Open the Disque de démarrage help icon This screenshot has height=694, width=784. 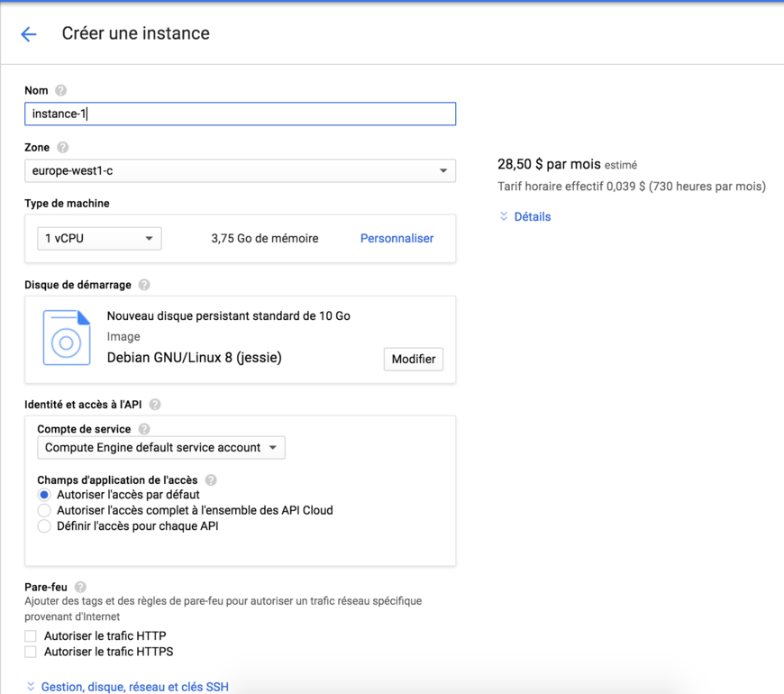click(x=143, y=285)
